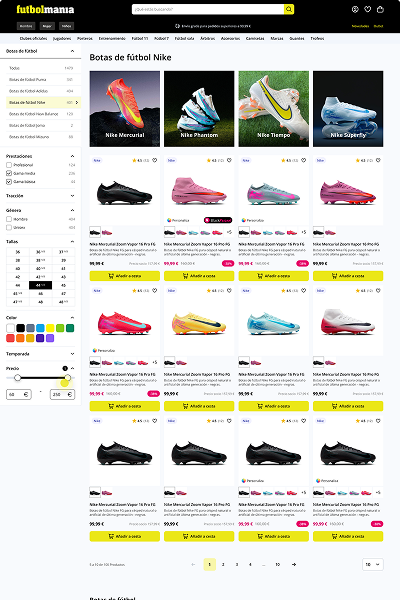Uncheck the Gama media checkbox

(9, 173)
